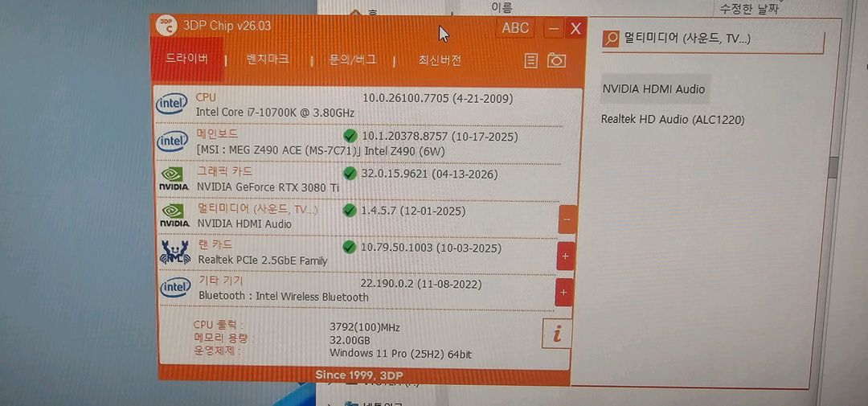
Task: Click green check mark on 멀티미디어 row
Action: pyautogui.click(x=350, y=211)
